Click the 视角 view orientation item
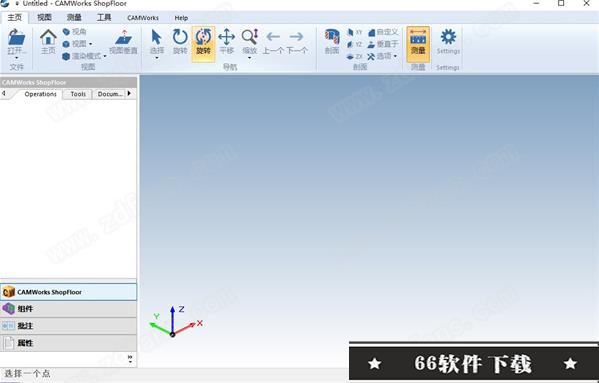 [x=74, y=32]
